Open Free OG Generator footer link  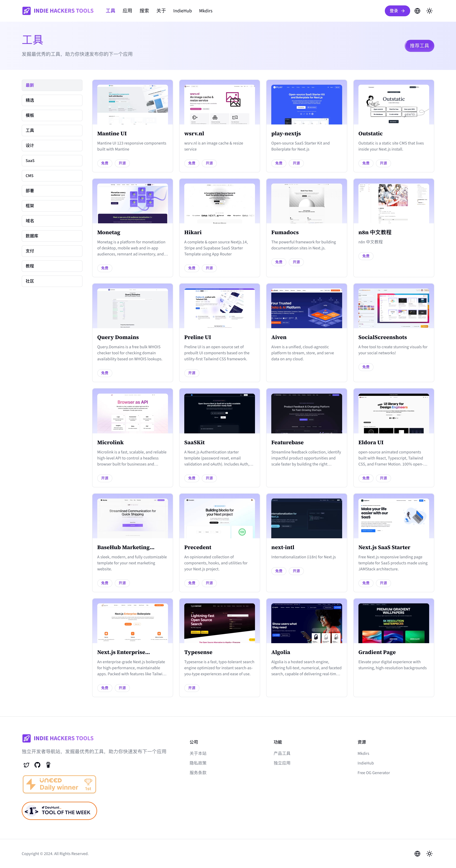coord(374,773)
